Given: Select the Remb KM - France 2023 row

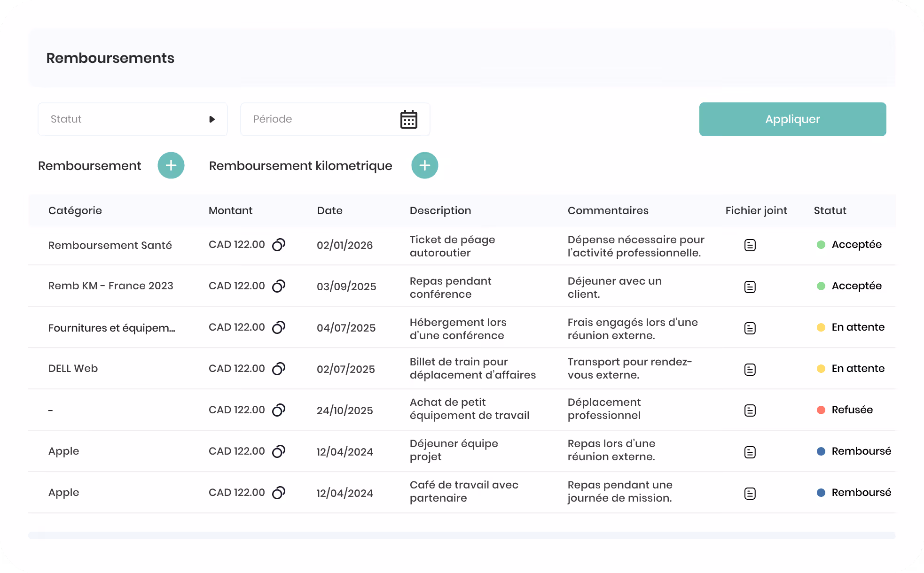Looking at the screenshot, I should [x=462, y=286].
